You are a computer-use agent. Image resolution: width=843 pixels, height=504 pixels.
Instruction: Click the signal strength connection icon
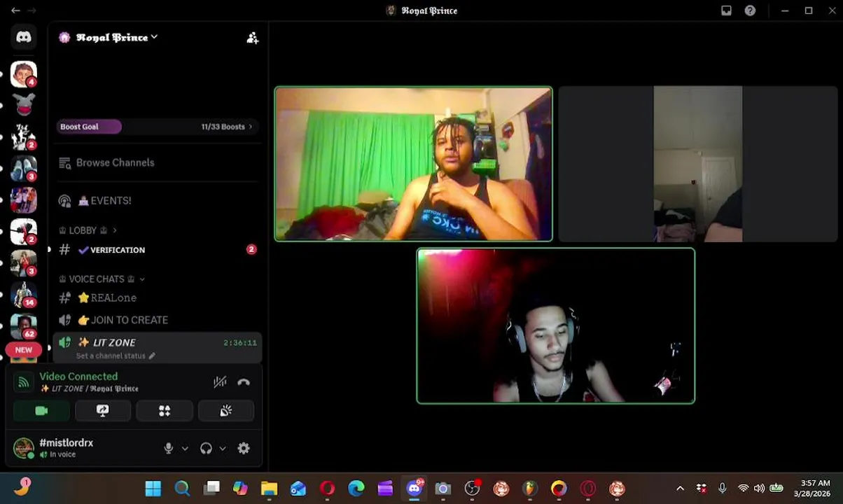click(24, 382)
